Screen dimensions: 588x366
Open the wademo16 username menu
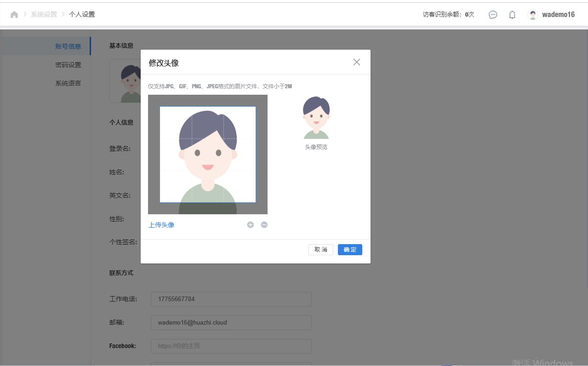558,15
